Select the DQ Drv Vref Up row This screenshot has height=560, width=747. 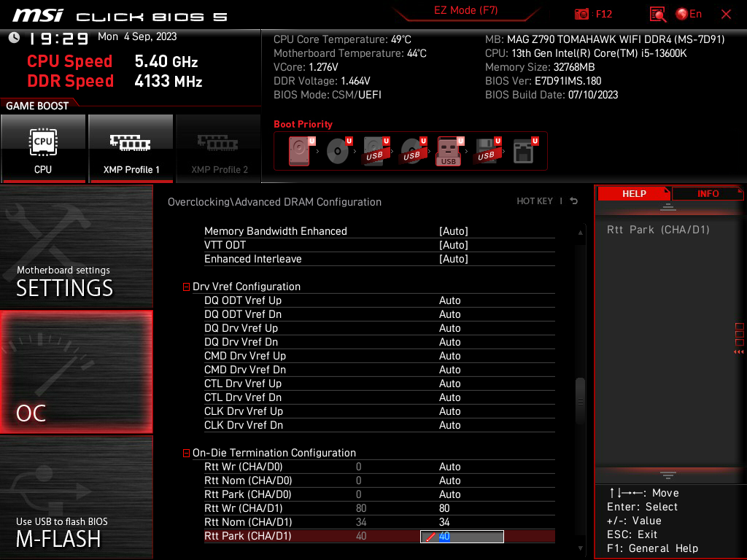pos(379,328)
